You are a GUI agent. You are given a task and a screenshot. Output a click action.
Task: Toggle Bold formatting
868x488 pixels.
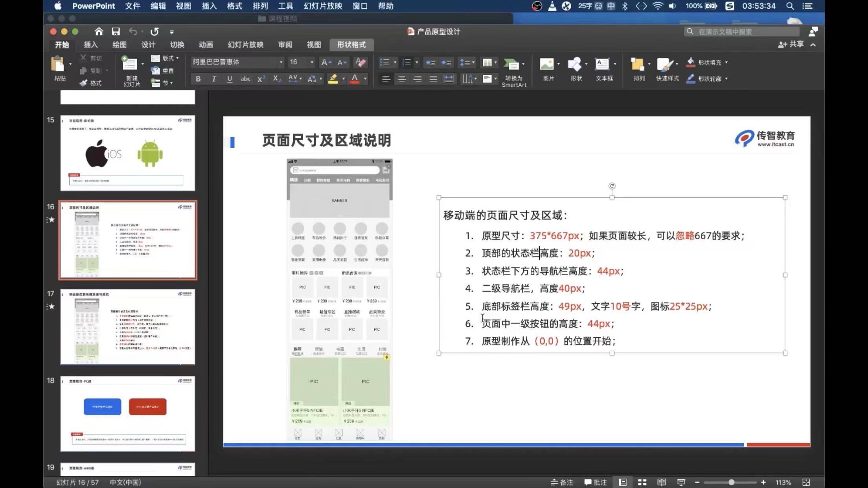click(198, 79)
